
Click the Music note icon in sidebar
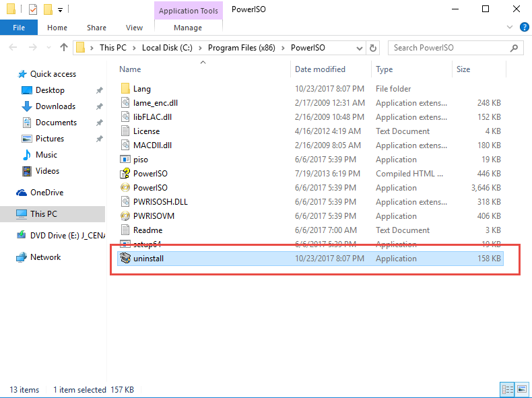coord(27,155)
